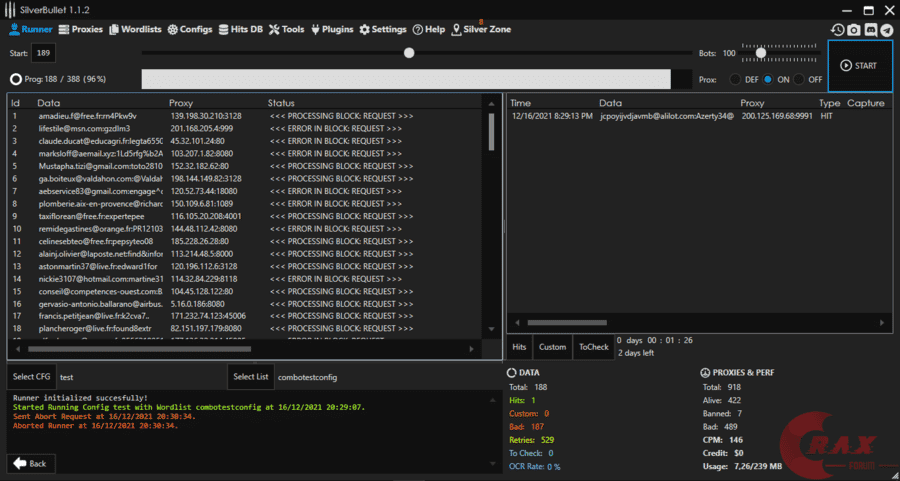Click the Bots slider handle
The width and height of the screenshot is (900, 481).
pos(761,53)
